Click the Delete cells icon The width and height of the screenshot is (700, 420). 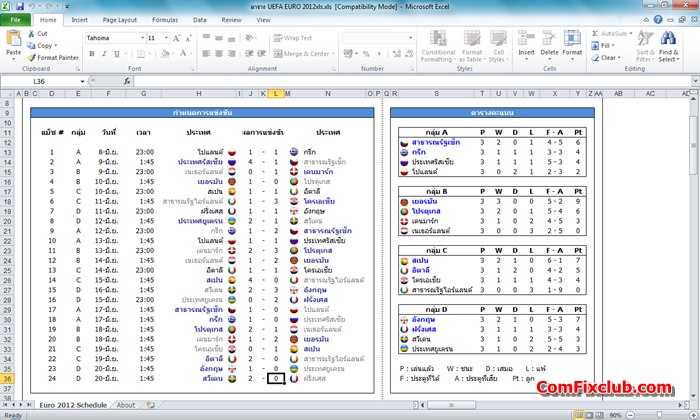click(549, 38)
